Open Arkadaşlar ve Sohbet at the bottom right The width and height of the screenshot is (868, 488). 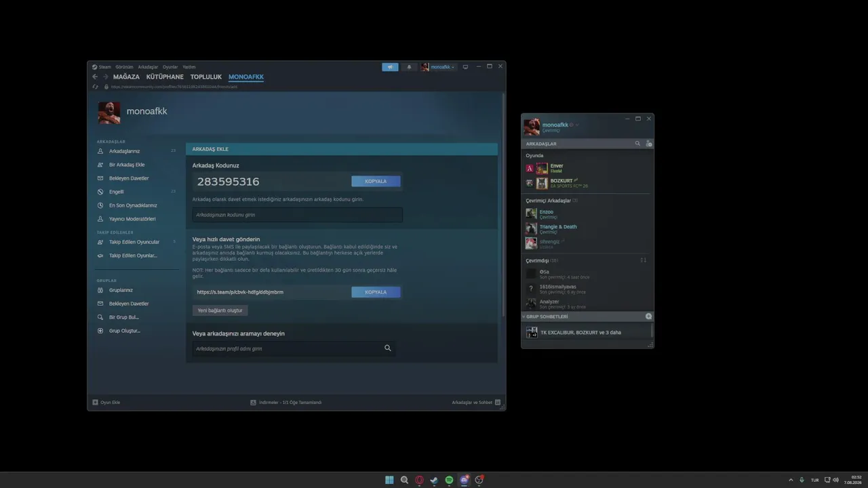(476, 403)
